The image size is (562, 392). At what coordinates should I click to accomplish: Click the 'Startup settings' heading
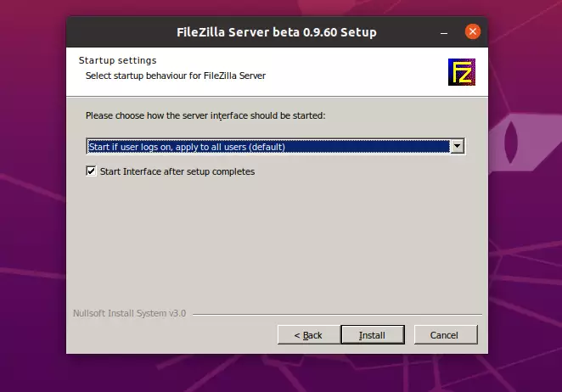click(117, 60)
